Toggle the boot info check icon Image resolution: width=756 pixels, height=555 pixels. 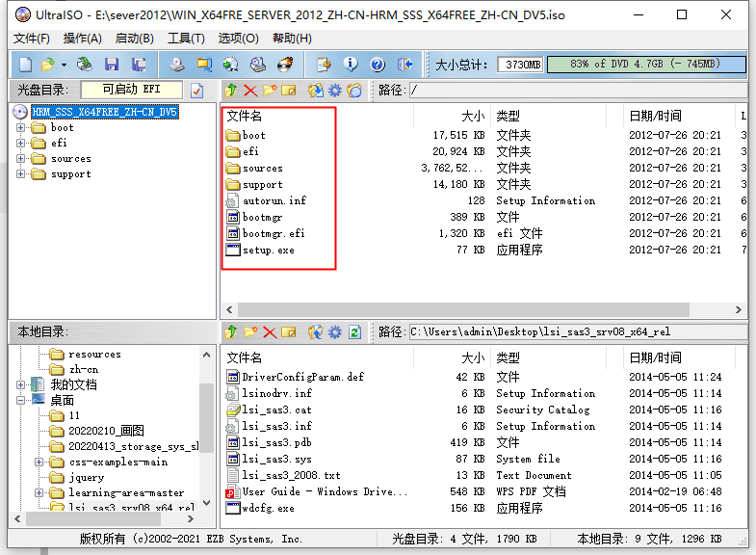coord(196,91)
